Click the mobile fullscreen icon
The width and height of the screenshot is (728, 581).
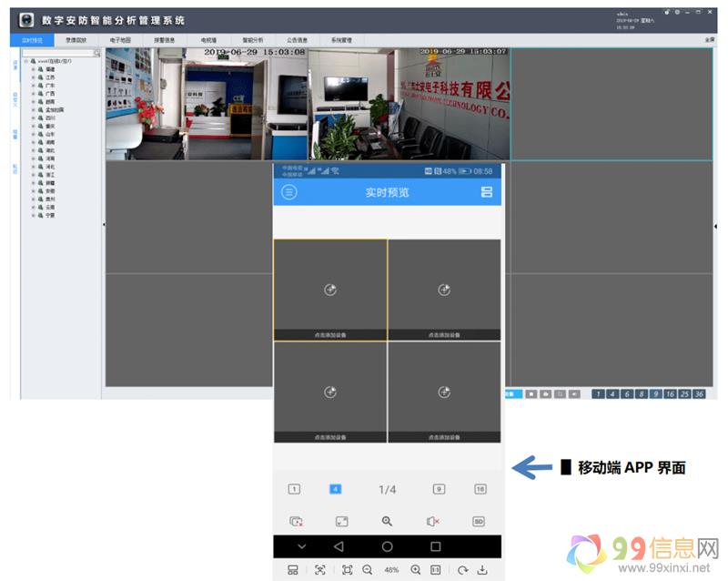[x=341, y=521]
